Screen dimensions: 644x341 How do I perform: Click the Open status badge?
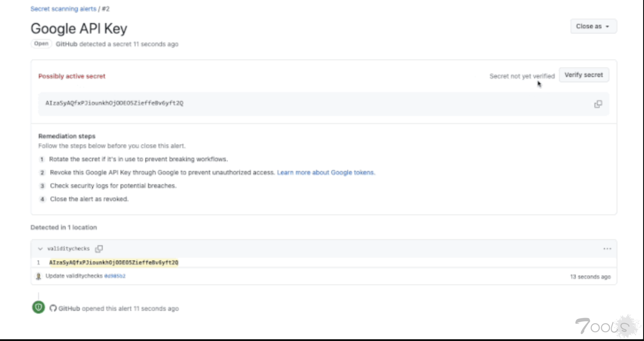41,44
